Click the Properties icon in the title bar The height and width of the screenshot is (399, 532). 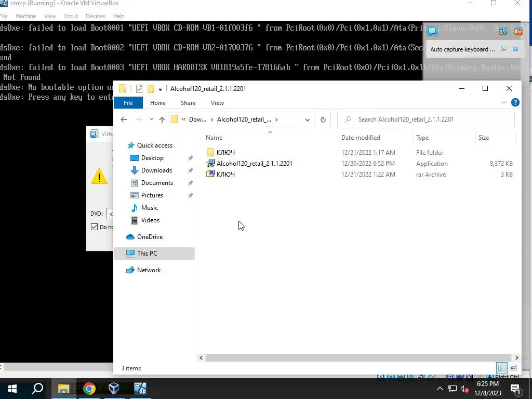[139, 89]
